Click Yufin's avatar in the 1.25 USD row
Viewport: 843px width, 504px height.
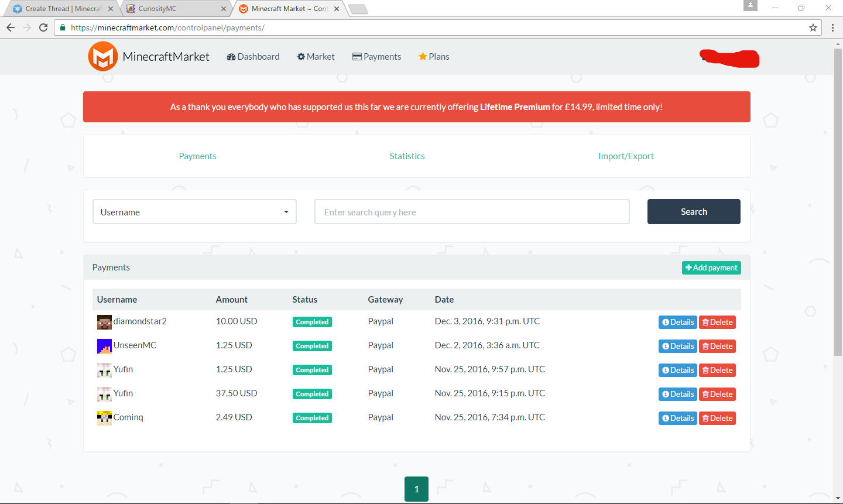tap(104, 371)
